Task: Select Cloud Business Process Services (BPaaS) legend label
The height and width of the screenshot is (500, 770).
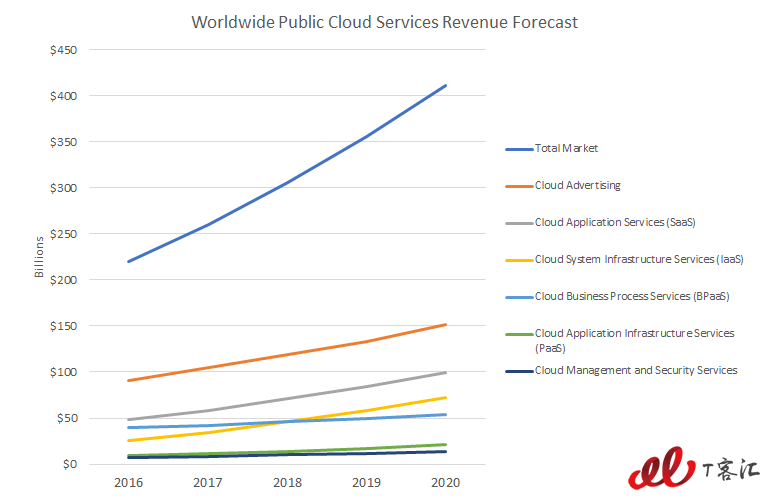Action: [x=632, y=296]
